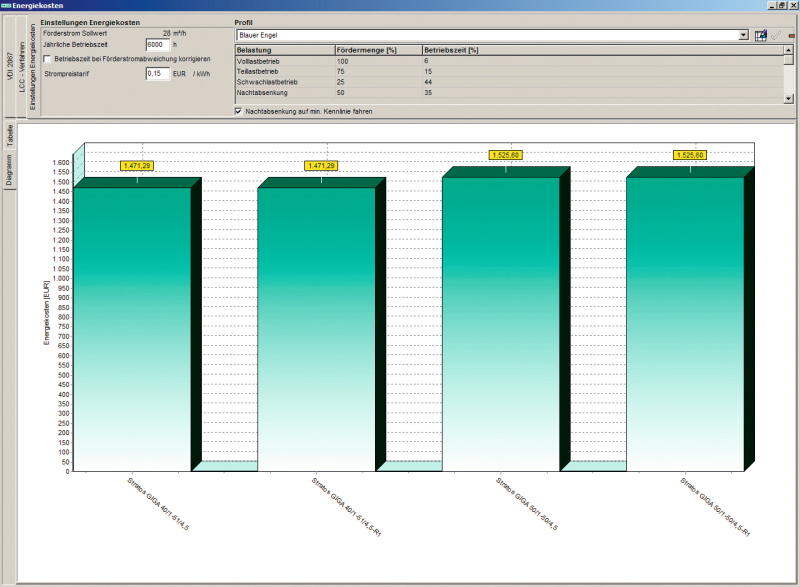Image resolution: width=800 pixels, height=587 pixels.
Task: Click the first bar's 1.471,29 value label
Action: pyautogui.click(x=137, y=166)
